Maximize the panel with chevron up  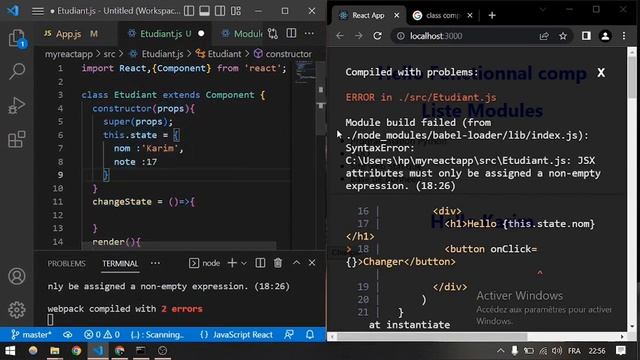click(x=297, y=263)
